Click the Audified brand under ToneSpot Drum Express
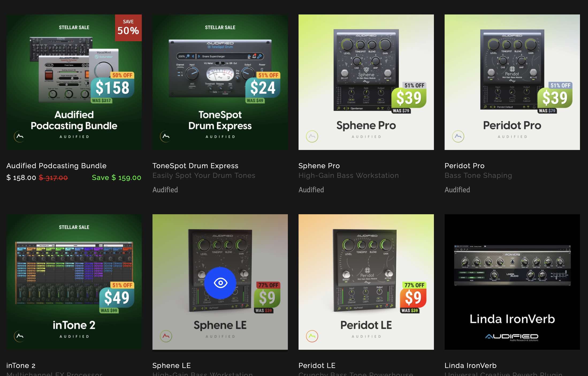This screenshot has width=588, height=376. [x=165, y=190]
